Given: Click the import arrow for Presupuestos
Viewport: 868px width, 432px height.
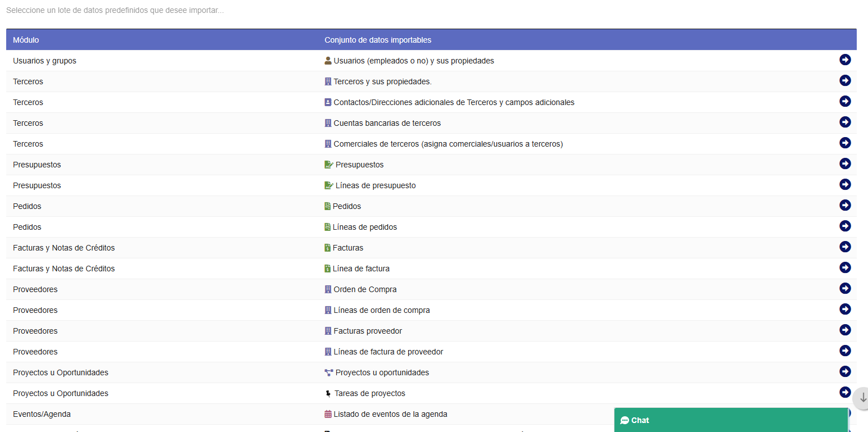Looking at the screenshot, I should pyautogui.click(x=845, y=163).
